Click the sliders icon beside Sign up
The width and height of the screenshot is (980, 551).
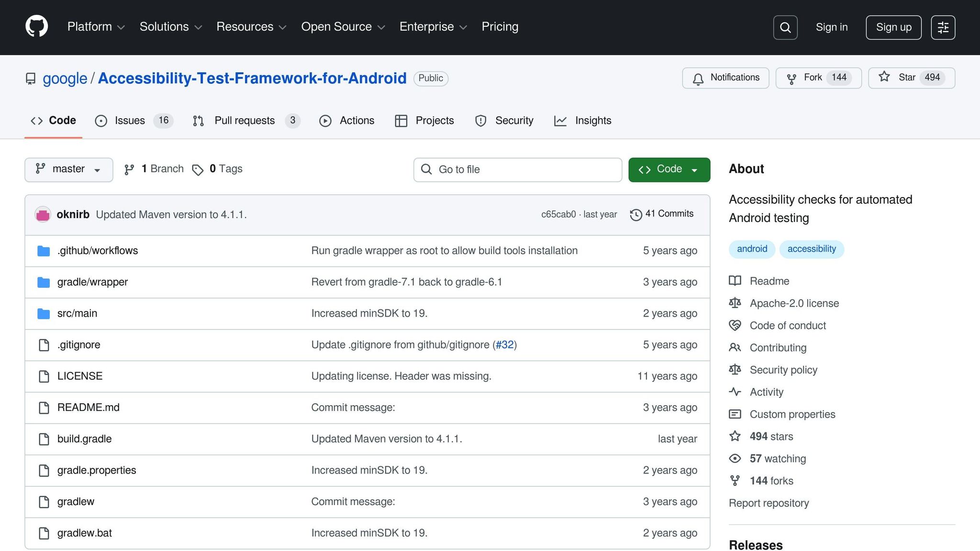pos(943,27)
